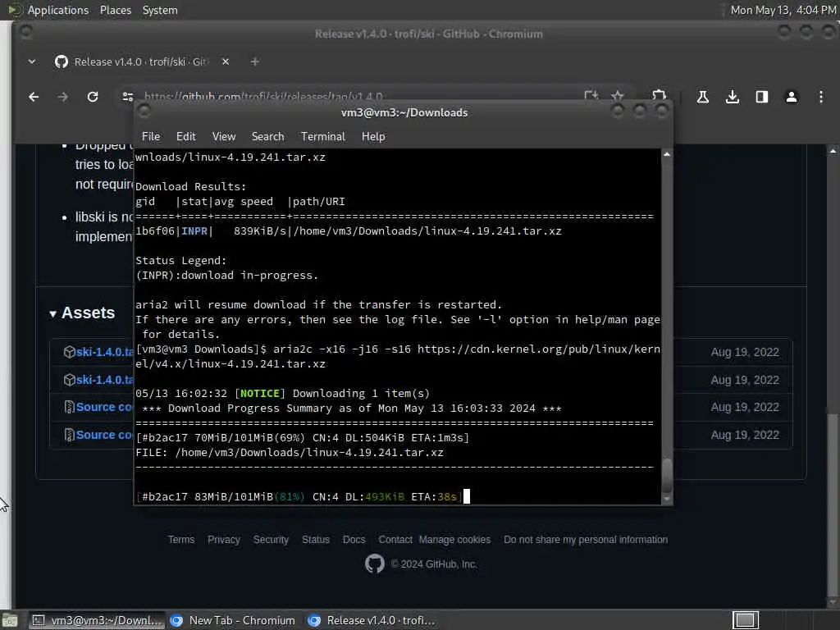Open a new Chromium tab with plus button
Screen dimensions: 840x630
[x=255, y=62]
